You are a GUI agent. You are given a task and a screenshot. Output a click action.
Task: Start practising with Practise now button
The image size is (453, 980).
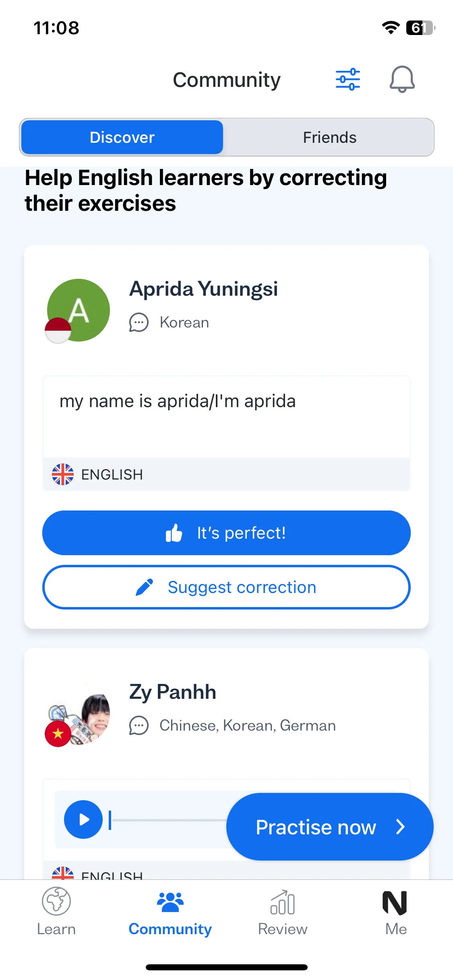(x=330, y=827)
